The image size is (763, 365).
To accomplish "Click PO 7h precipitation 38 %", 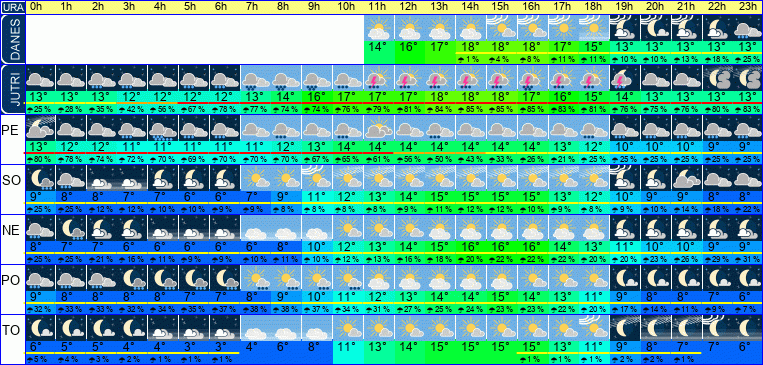I will (x=255, y=309).
